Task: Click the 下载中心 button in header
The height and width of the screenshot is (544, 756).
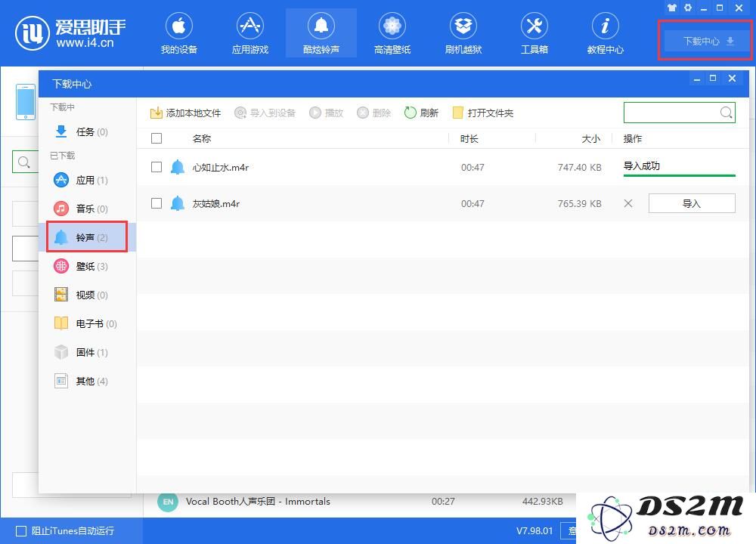Action: [707, 41]
